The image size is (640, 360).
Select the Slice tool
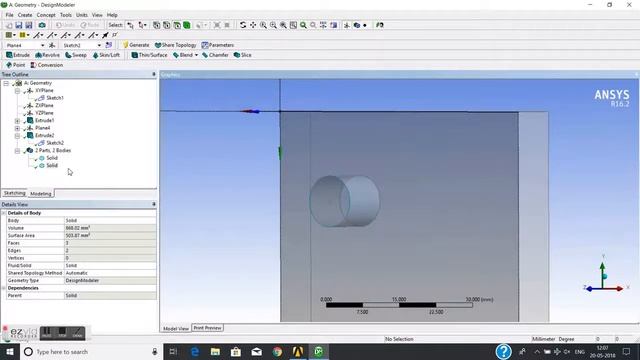click(242, 55)
